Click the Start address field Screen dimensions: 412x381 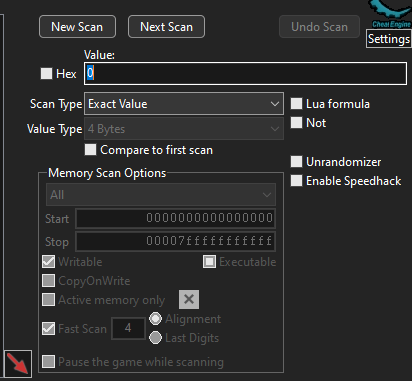(x=176, y=218)
